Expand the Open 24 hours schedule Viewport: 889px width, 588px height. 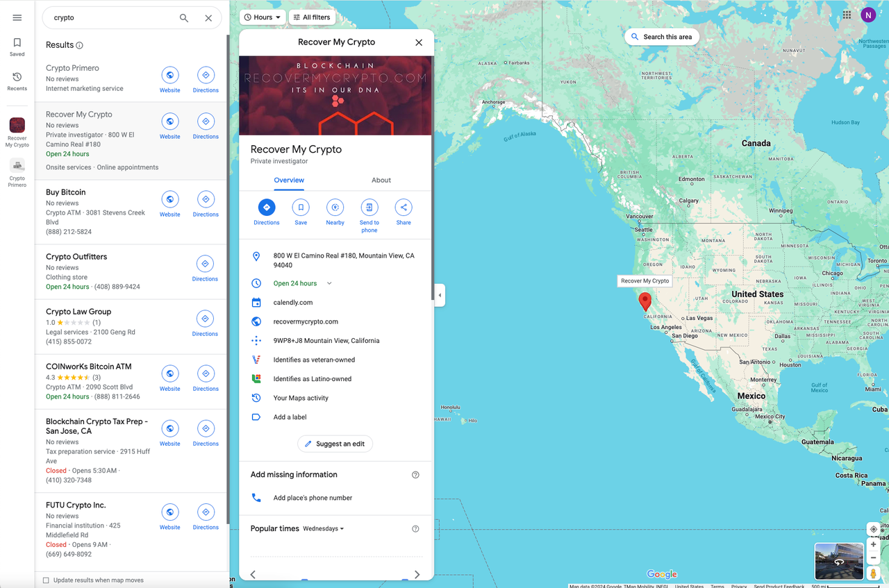click(x=329, y=283)
